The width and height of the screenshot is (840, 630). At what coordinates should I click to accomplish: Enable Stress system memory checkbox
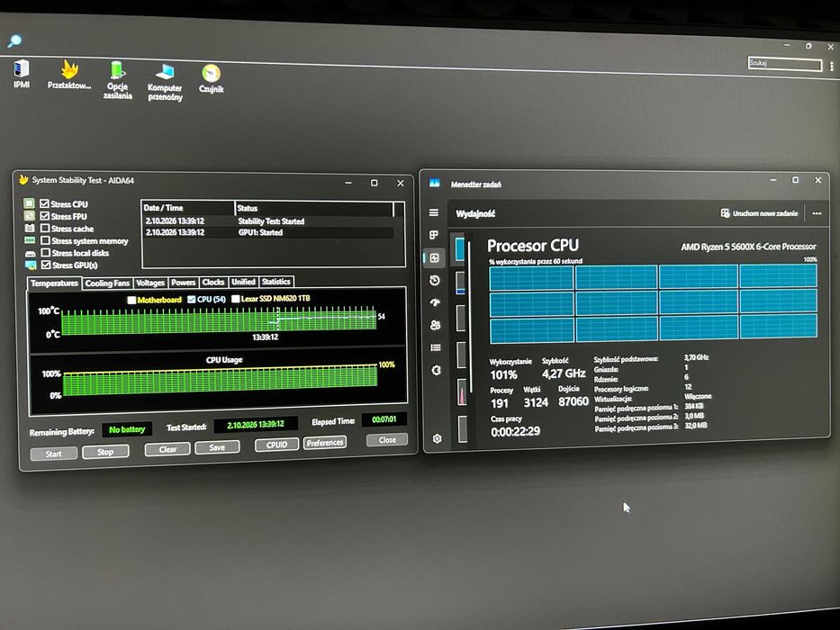(x=46, y=240)
